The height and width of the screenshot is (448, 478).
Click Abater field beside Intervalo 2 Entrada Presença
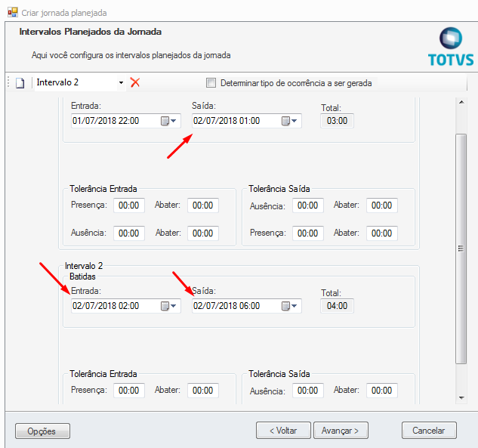tap(203, 391)
